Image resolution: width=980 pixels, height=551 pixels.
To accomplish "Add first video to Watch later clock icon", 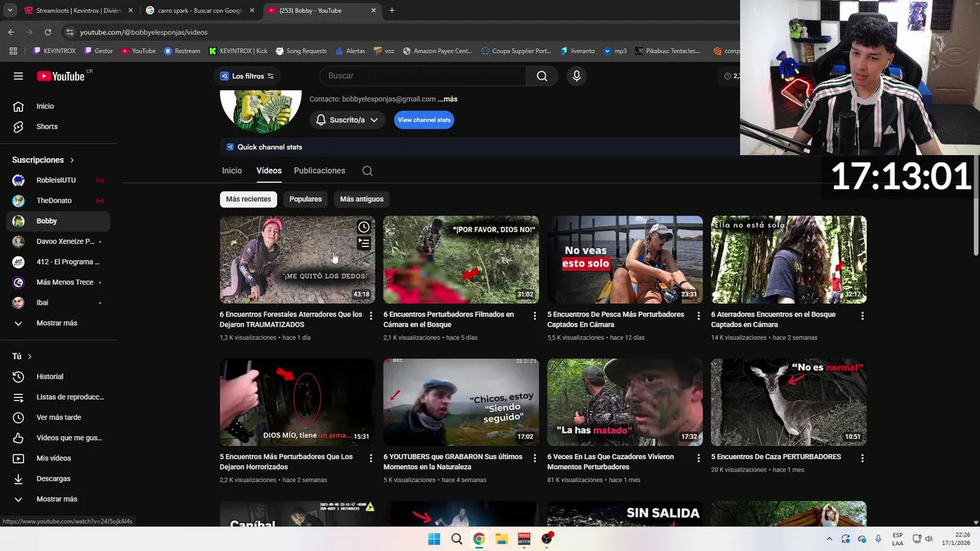I will pos(364,227).
